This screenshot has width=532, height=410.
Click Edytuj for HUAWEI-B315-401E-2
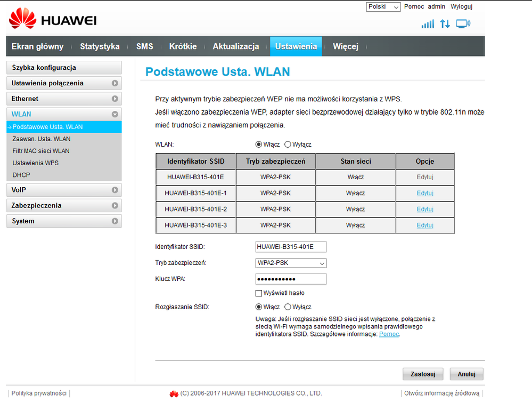point(424,209)
